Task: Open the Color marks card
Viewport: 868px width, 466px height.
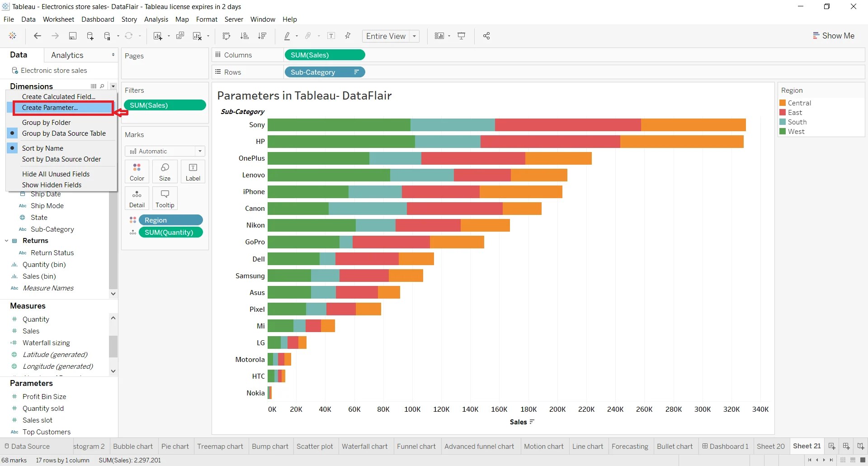Action: pos(137,171)
